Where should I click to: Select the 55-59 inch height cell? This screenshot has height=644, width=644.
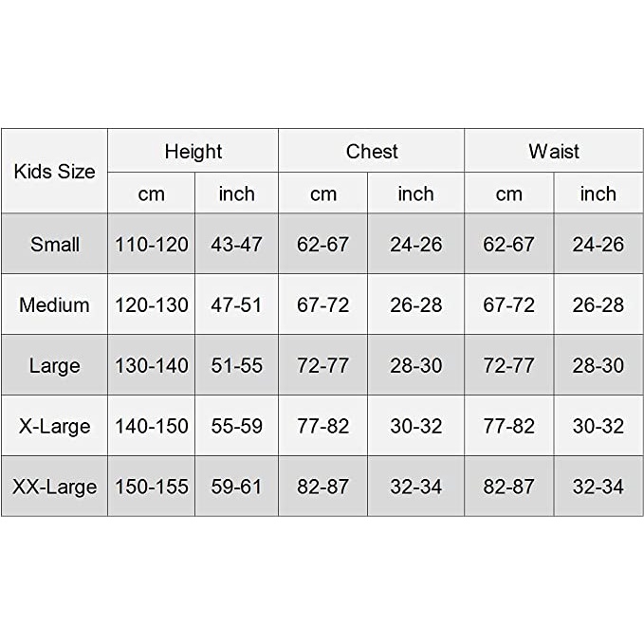(x=236, y=427)
